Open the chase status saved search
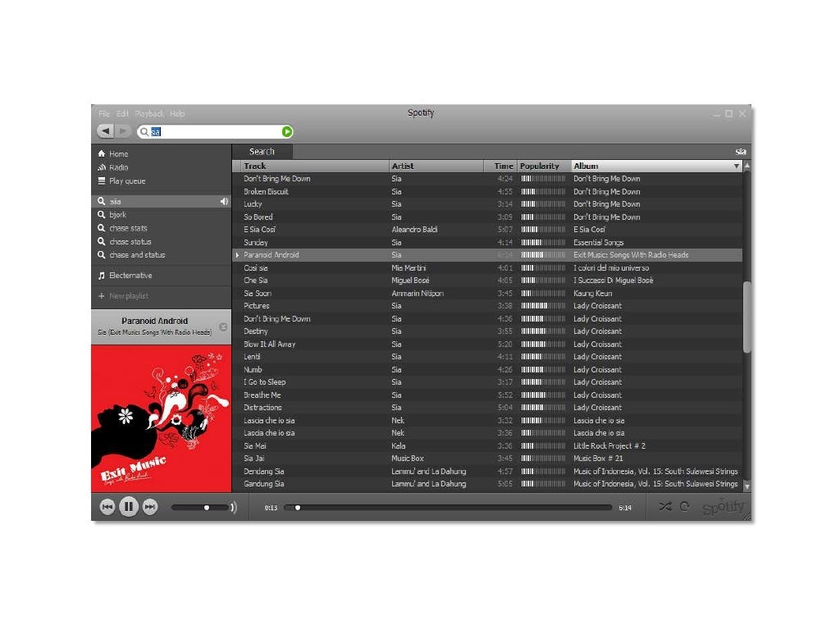 point(130,242)
